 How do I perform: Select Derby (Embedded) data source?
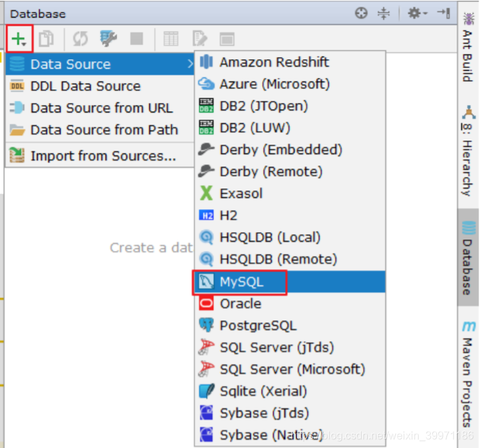290,150
